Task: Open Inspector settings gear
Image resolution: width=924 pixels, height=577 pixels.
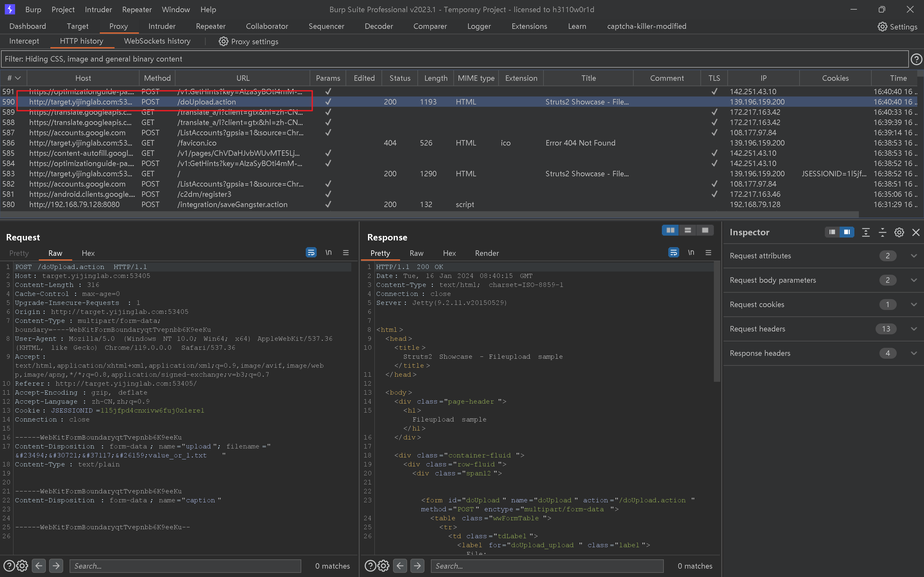Action: pyautogui.click(x=899, y=232)
